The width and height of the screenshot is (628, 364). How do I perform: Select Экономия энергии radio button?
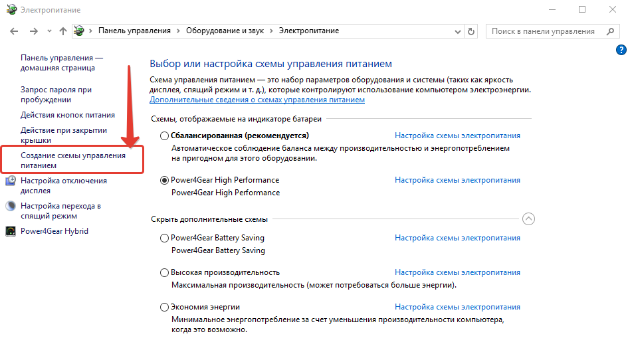click(164, 307)
